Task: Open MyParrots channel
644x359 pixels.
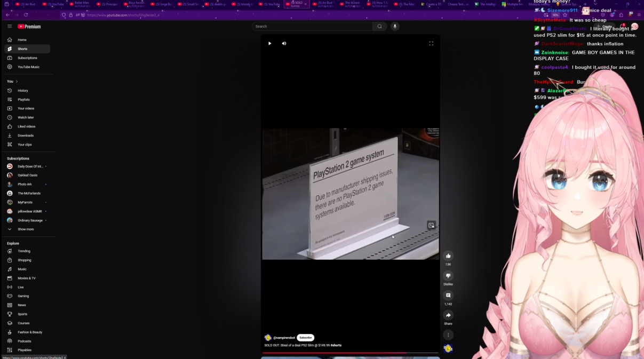Action: pyautogui.click(x=27, y=203)
